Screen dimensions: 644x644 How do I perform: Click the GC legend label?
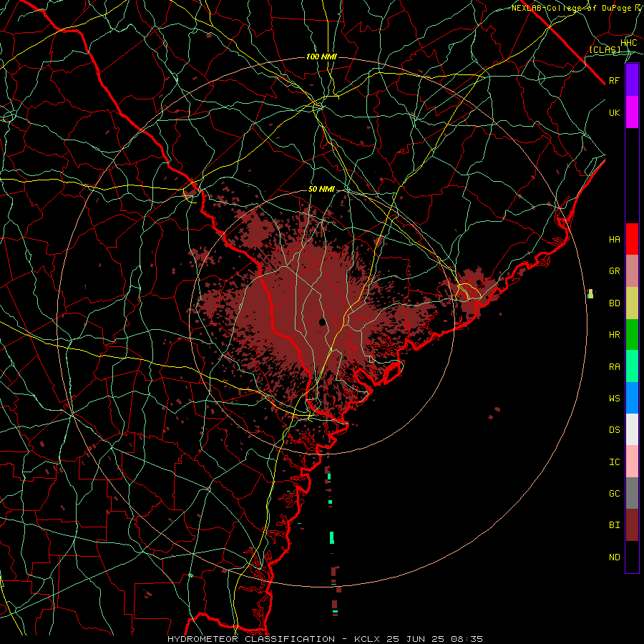[x=614, y=494]
